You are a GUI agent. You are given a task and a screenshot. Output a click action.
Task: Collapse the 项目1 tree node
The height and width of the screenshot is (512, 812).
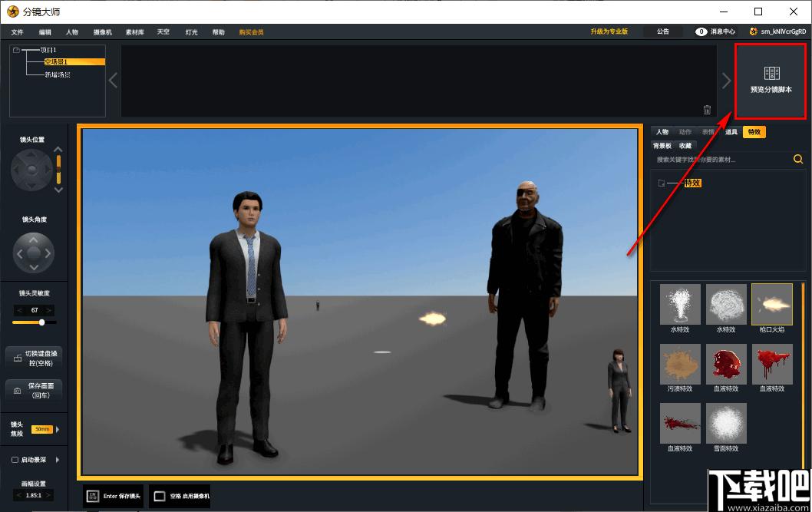pyautogui.click(x=16, y=50)
